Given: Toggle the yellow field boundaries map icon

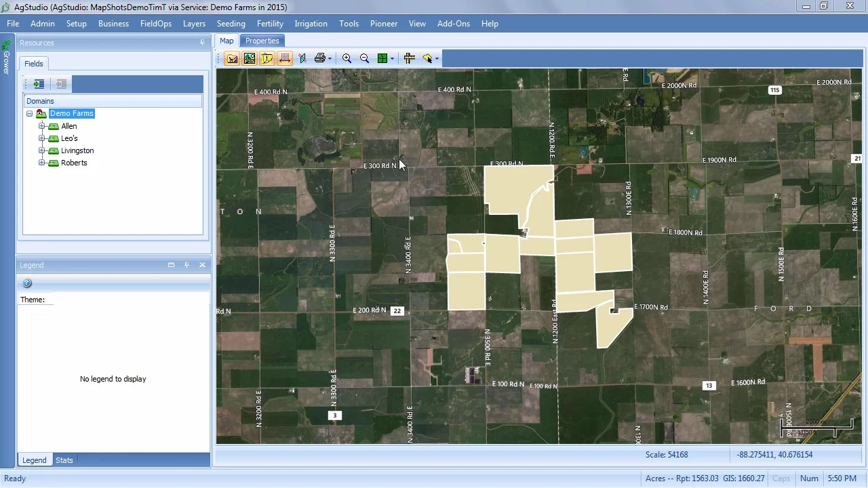Looking at the screenshot, I should coord(267,58).
